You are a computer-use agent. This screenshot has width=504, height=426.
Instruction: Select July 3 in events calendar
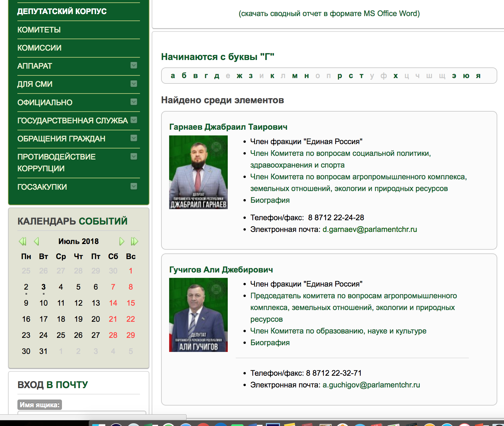point(44,287)
